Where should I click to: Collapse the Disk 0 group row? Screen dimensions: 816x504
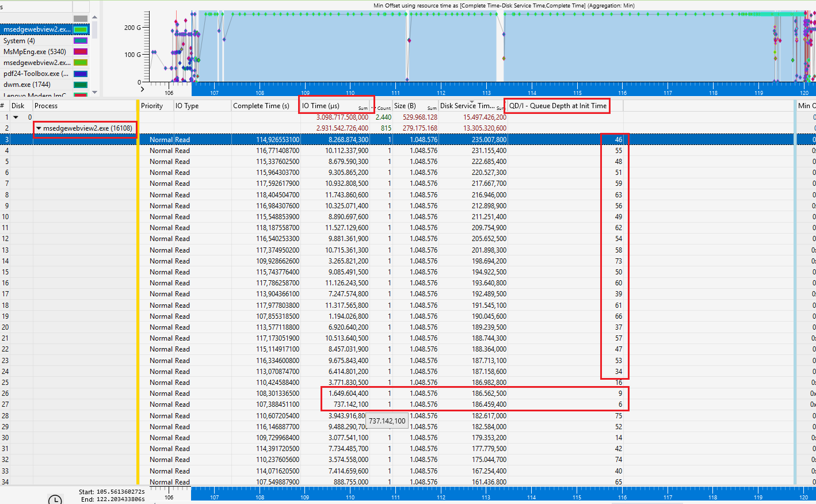[16, 117]
